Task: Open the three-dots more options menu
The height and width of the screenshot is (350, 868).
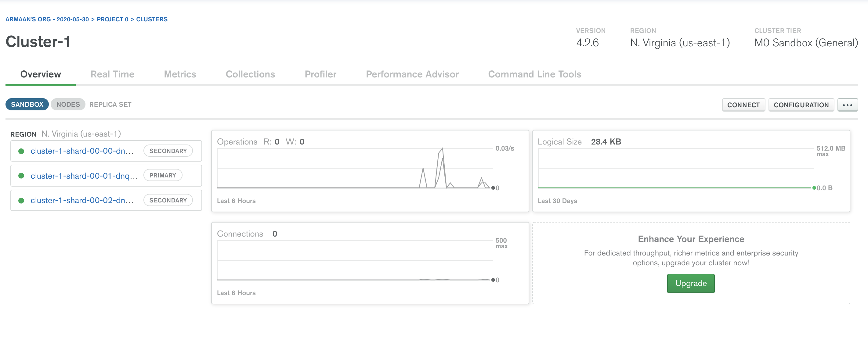Action: tap(847, 105)
